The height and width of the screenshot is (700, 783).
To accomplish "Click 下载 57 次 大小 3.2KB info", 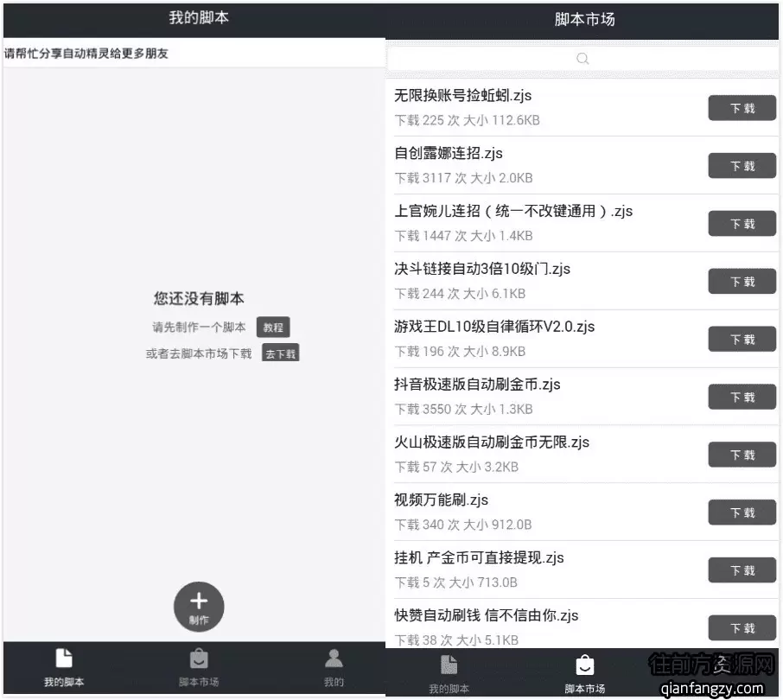I will pyautogui.click(x=456, y=467).
